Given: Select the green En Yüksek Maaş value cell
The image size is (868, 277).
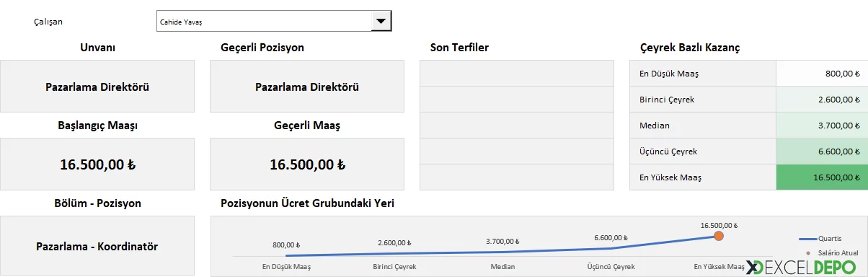Looking at the screenshot, I should coord(822,177).
